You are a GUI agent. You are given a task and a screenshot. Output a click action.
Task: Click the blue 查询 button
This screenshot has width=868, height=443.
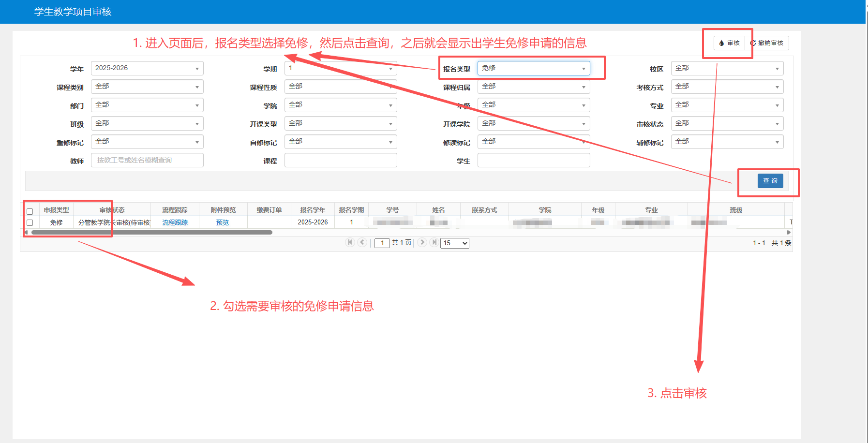tap(770, 181)
